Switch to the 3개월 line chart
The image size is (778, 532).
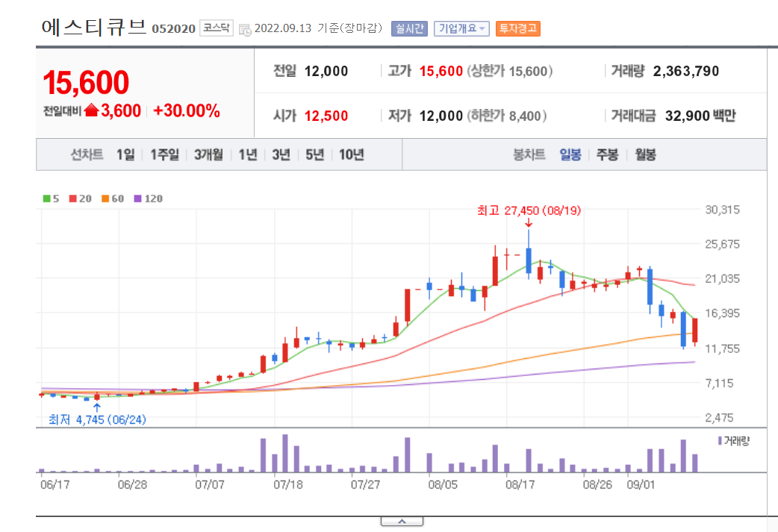tap(208, 154)
